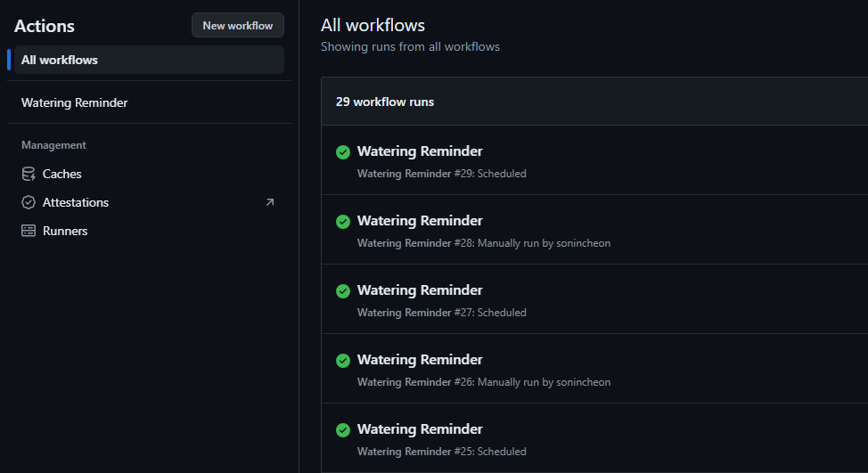
Task: Open Attestations management page
Action: click(76, 202)
